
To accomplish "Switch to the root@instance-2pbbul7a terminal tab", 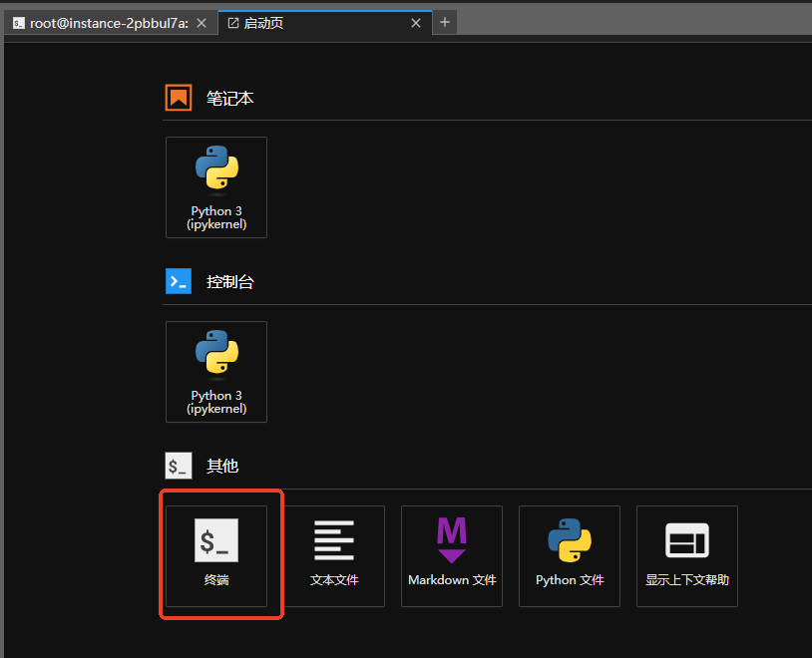I will [x=110, y=23].
